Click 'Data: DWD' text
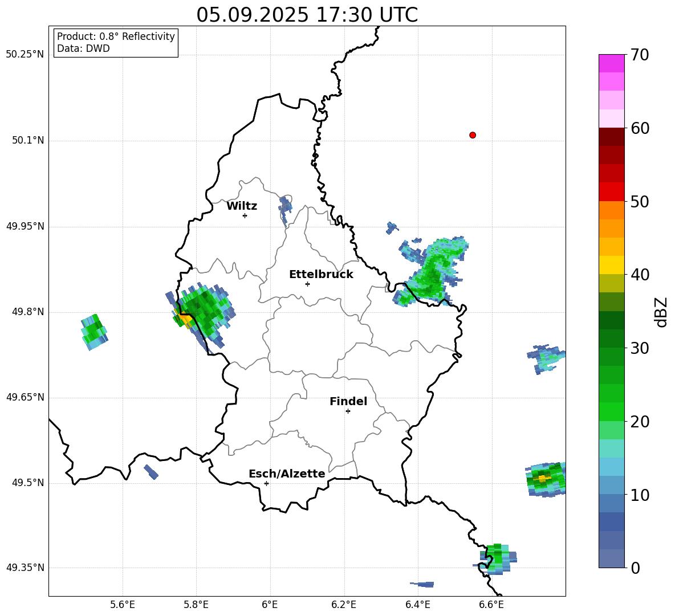 [83, 48]
